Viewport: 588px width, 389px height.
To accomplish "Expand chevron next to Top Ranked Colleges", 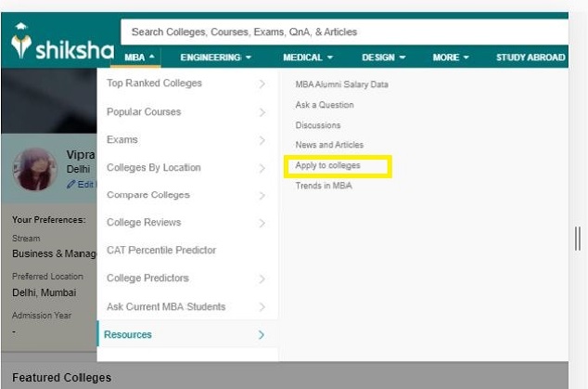I will click(262, 84).
